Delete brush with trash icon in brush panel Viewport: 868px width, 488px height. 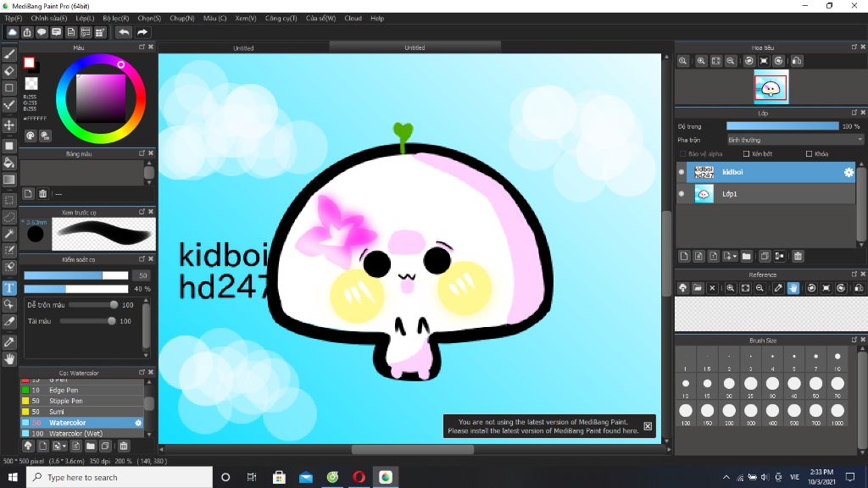coord(124,446)
